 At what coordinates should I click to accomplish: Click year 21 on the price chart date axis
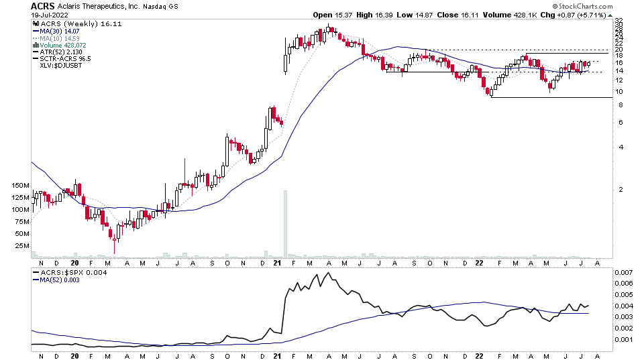click(x=277, y=263)
